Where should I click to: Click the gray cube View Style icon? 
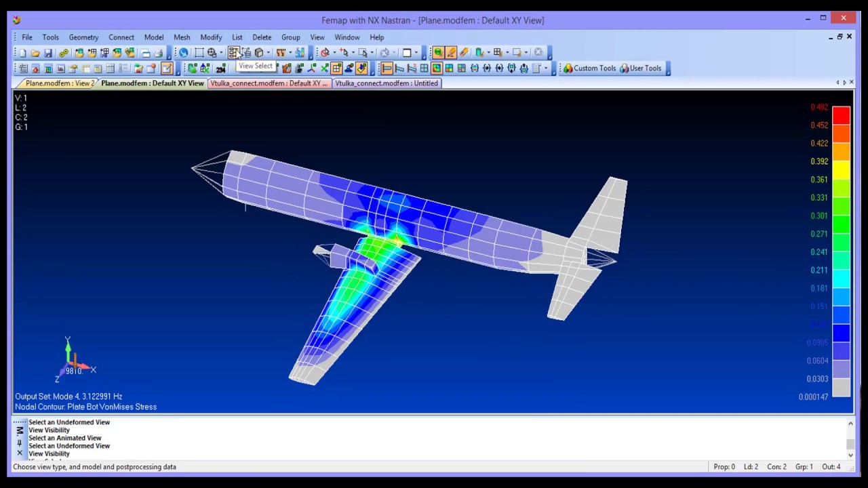pyautogui.click(x=258, y=52)
